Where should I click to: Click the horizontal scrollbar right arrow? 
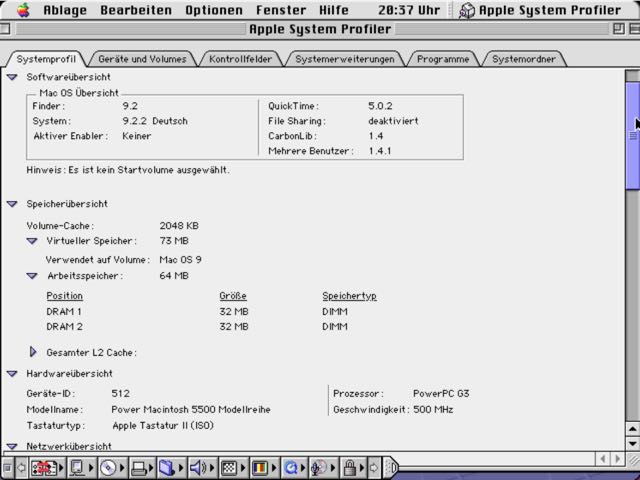pyautogui.click(x=618, y=459)
